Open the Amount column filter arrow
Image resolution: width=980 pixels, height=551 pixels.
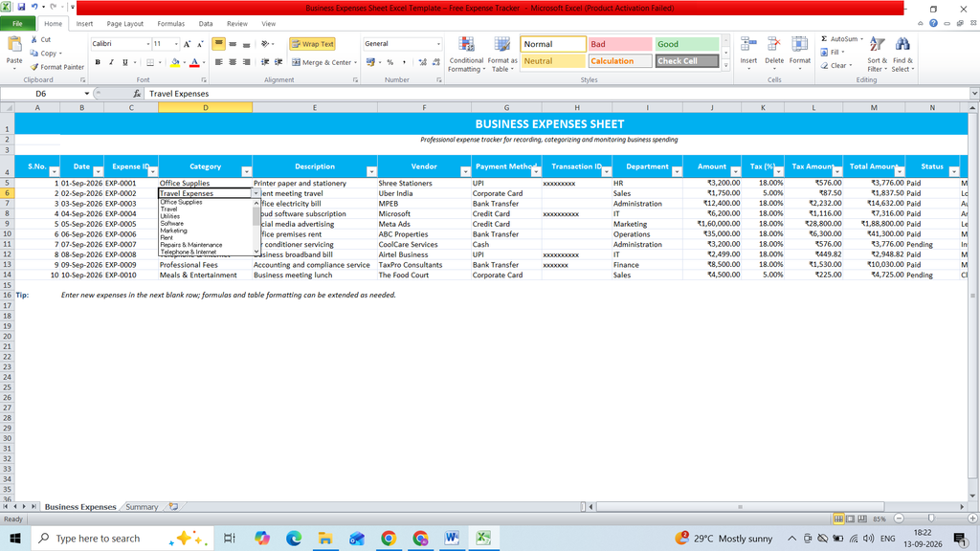(x=735, y=172)
